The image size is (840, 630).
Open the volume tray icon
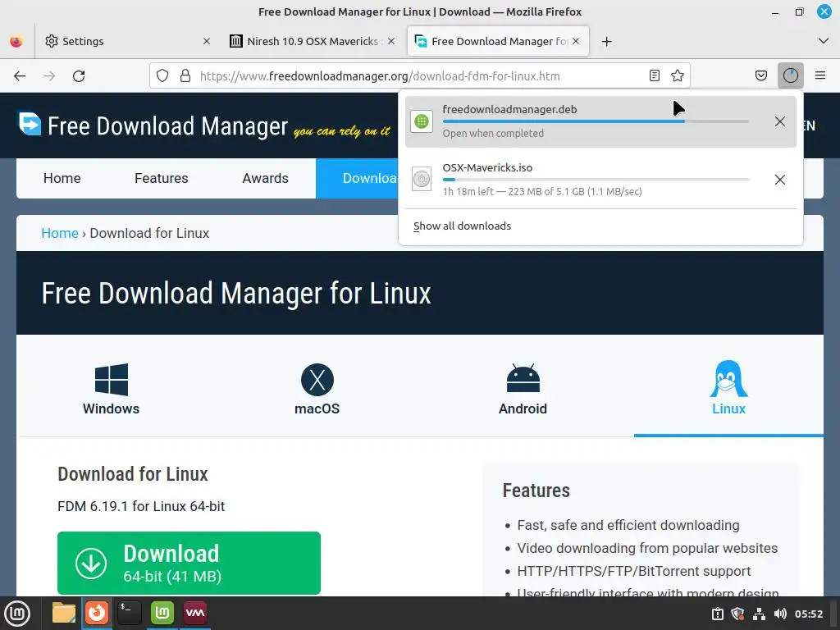(x=780, y=614)
